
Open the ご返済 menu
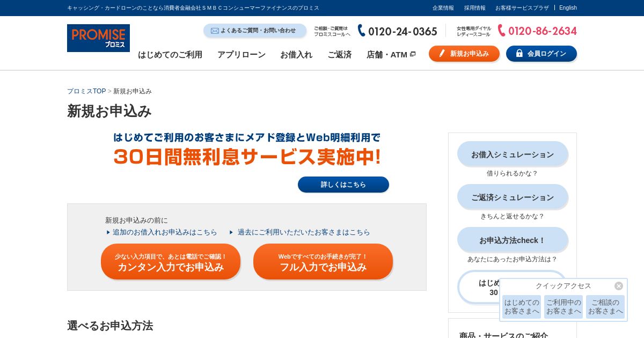point(339,54)
